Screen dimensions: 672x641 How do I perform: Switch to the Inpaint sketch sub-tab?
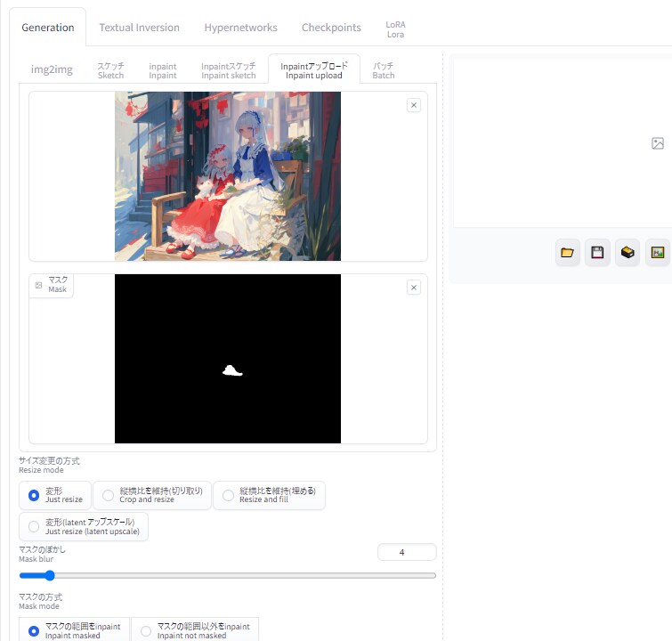coord(228,70)
